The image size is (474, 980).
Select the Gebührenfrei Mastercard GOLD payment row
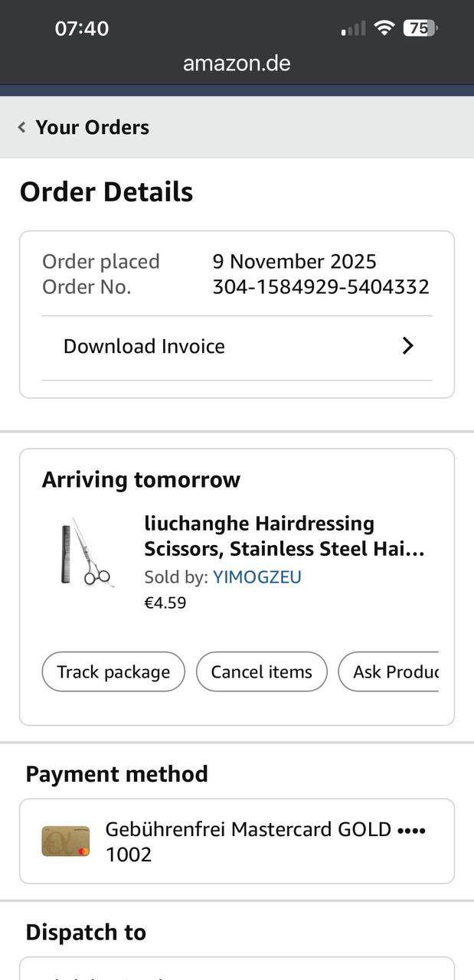click(264, 841)
